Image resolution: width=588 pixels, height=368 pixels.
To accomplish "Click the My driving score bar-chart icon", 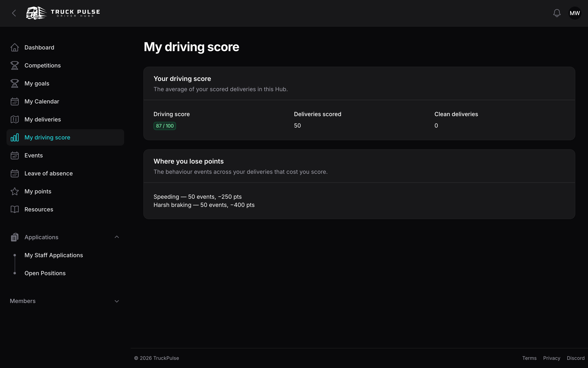I will [14, 138].
